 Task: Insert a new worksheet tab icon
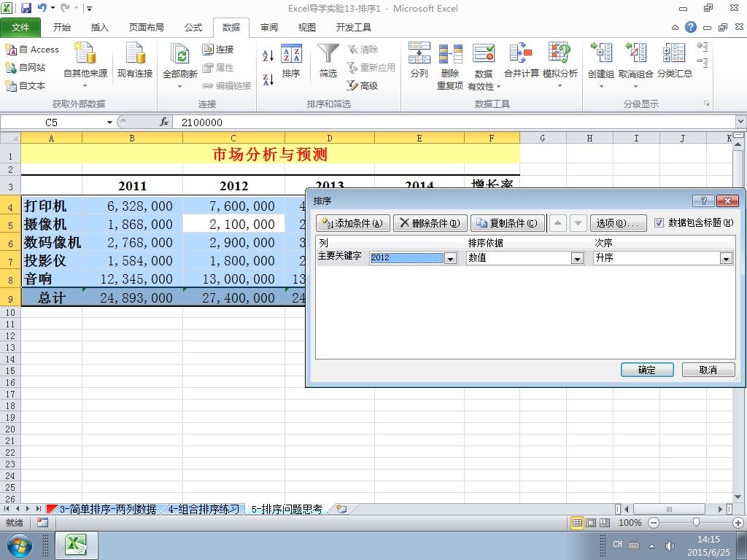click(x=341, y=509)
